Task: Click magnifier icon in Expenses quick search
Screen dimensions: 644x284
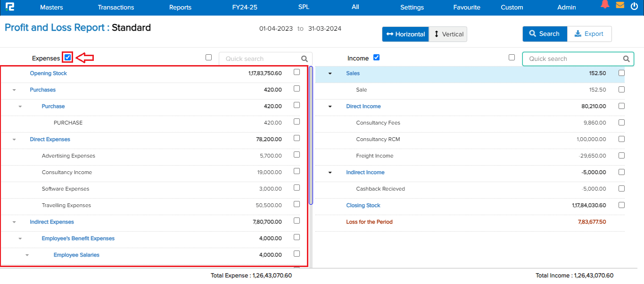Action: 305,59
